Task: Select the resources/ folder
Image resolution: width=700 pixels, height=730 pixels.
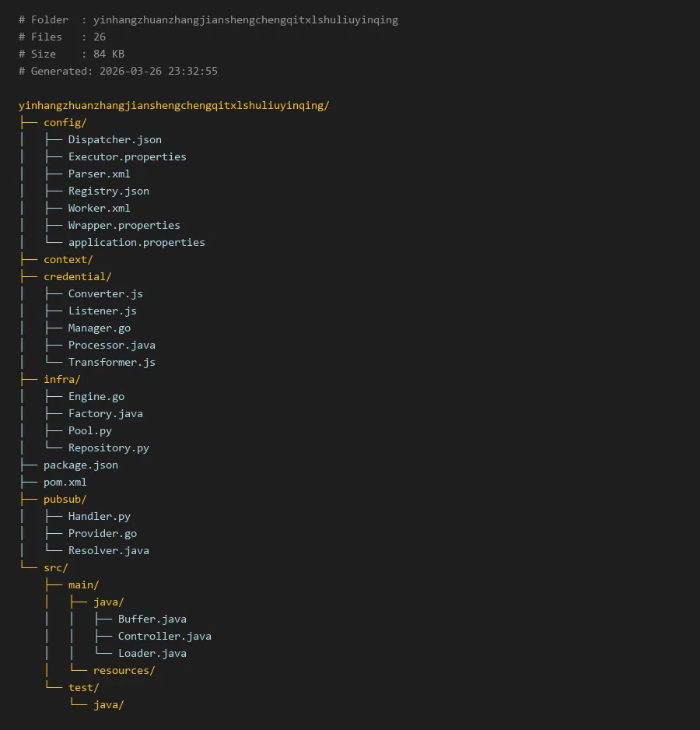Action: [124, 670]
